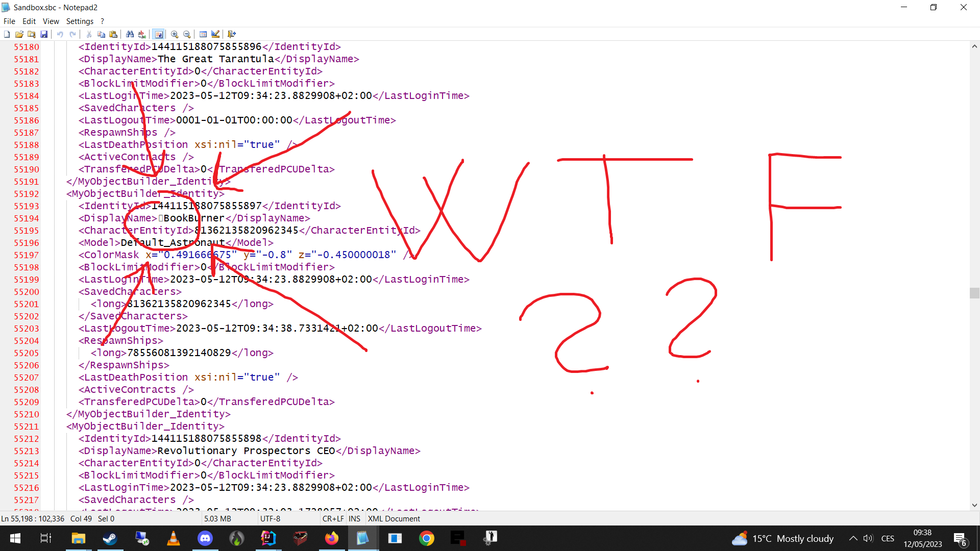The image size is (980, 551).
Task: Toggle INS insert mode in the status bar
Action: 354,518
